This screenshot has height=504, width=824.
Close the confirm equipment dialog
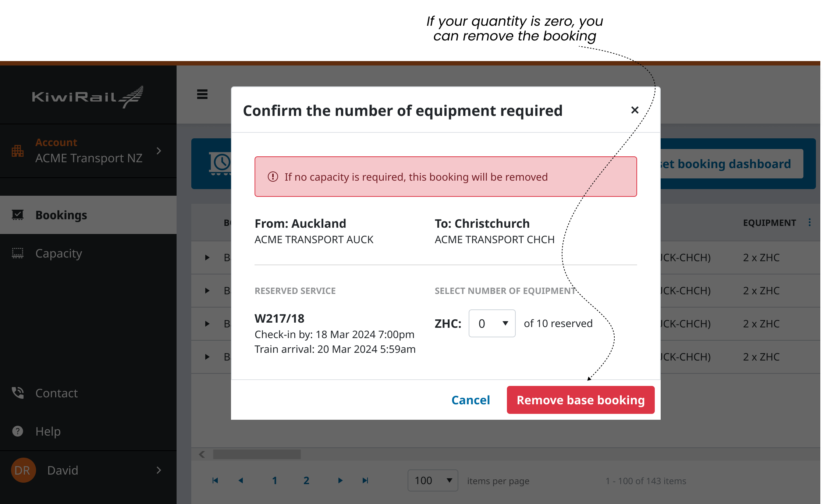point(635,110)
